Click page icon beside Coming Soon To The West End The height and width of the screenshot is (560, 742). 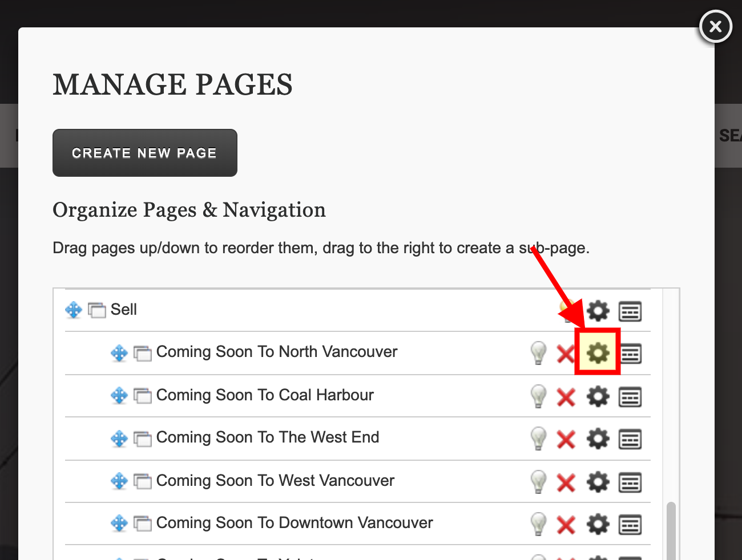tap(143, 439)
